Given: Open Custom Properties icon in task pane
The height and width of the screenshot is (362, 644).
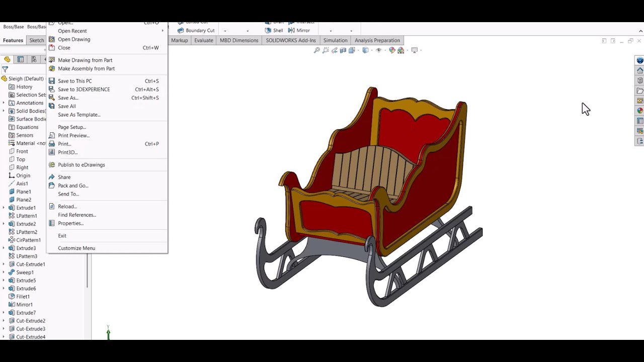Looking at the screenshot, I should (640, 121).
